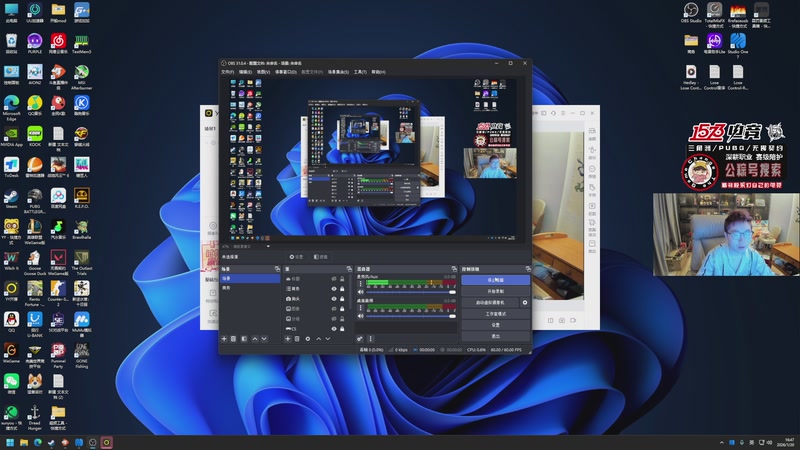Screen dimensions: 800x450
Task: Click the 滤镜 filters button in source toolbar
Action: 321,257
